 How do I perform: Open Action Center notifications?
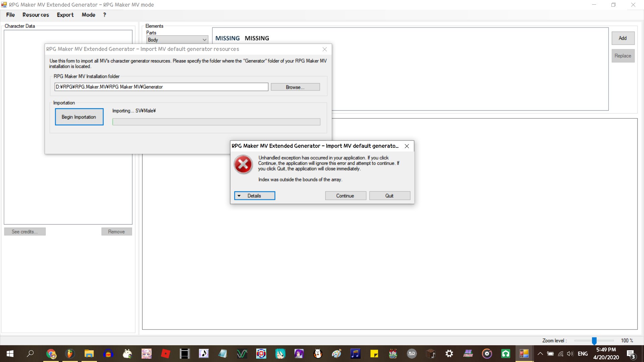631,354
